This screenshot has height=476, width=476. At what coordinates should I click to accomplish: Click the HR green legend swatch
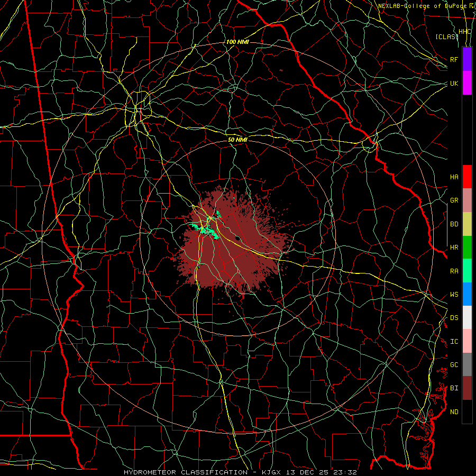tap(467, 247)
